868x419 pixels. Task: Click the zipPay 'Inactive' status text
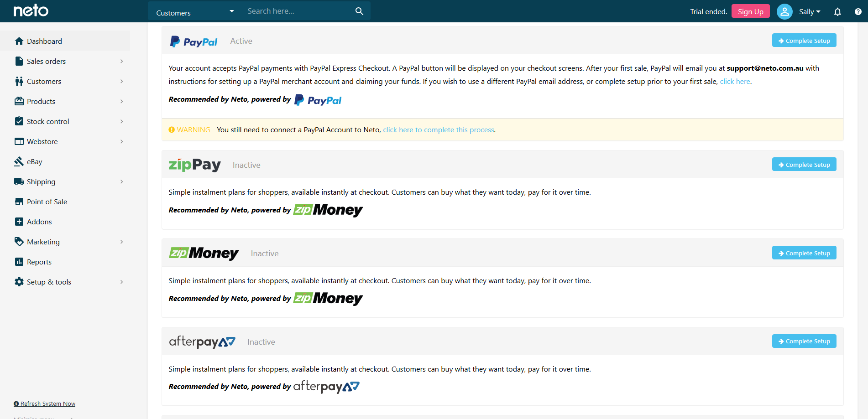coord(246,165)
